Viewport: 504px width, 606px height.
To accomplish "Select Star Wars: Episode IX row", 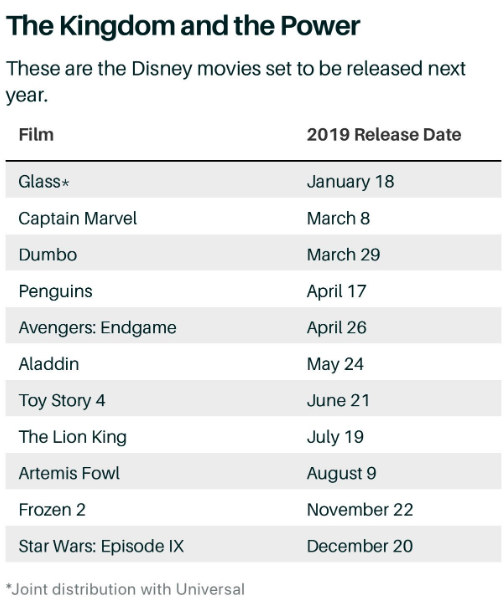I will pyautogui.click(x=253, y=546).
